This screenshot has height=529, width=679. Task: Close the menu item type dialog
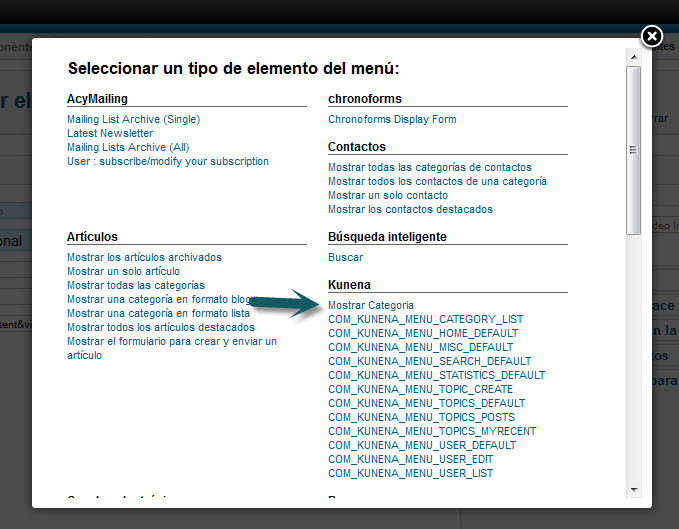point(651,37)
